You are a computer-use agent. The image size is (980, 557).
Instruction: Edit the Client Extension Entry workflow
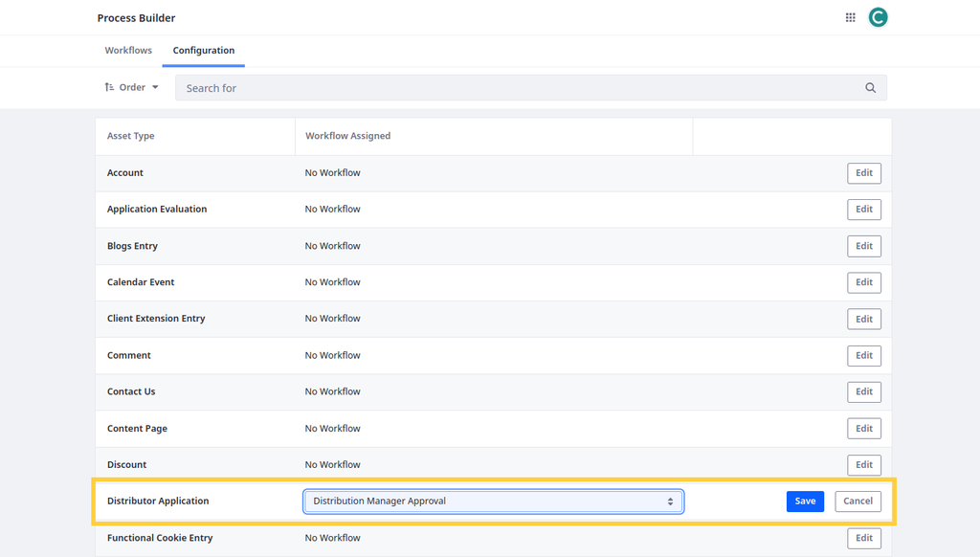(863, 319)
